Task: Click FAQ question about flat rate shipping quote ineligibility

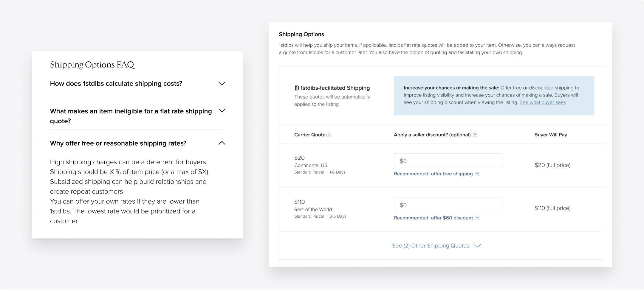Action: tap(131, 116)
